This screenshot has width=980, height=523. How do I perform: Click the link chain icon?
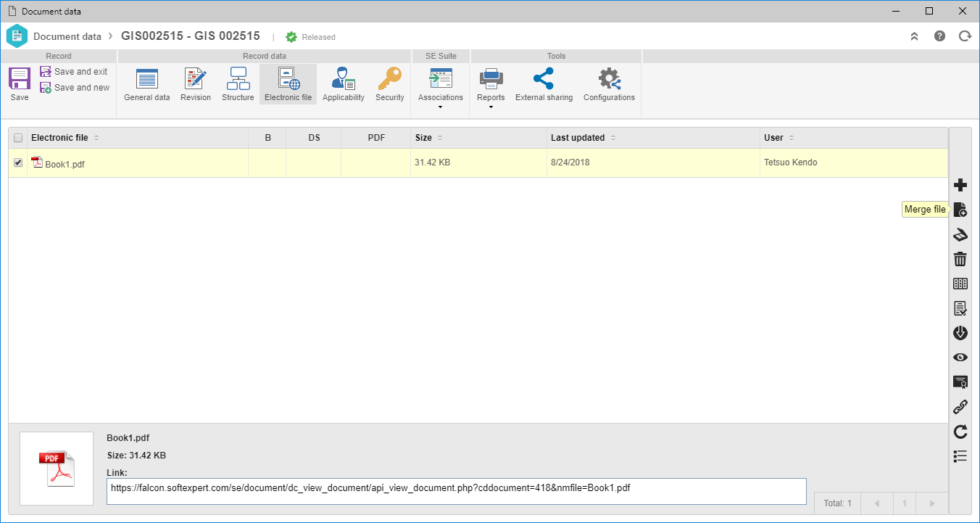click(x=960, y=407)
